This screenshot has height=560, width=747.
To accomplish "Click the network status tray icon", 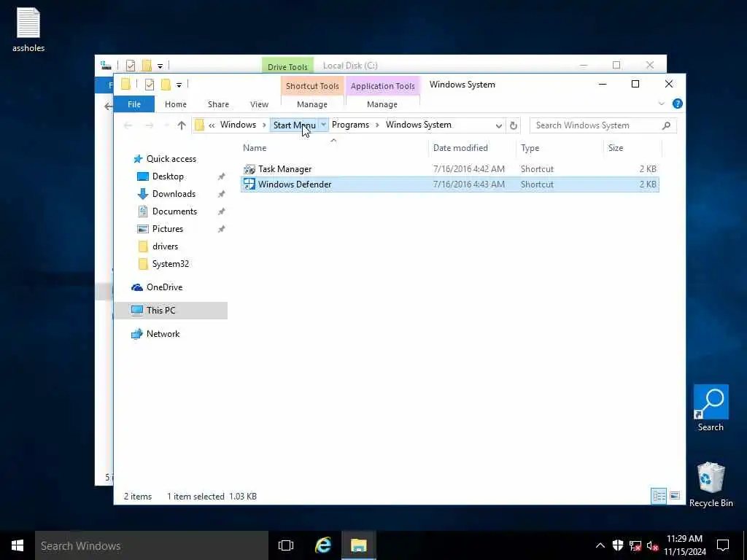I will pyautogui.click(x=635, y=546).
